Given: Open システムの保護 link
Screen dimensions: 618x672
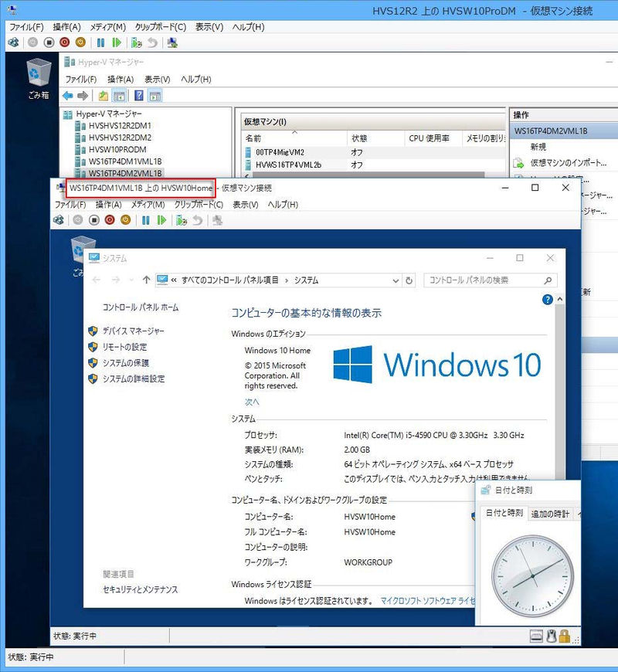Looking at the screenshot, I should (126, 362).
